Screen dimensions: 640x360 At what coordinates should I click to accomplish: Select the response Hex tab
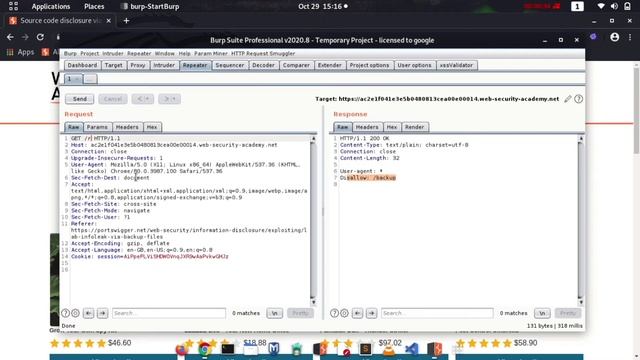(392, 127)
